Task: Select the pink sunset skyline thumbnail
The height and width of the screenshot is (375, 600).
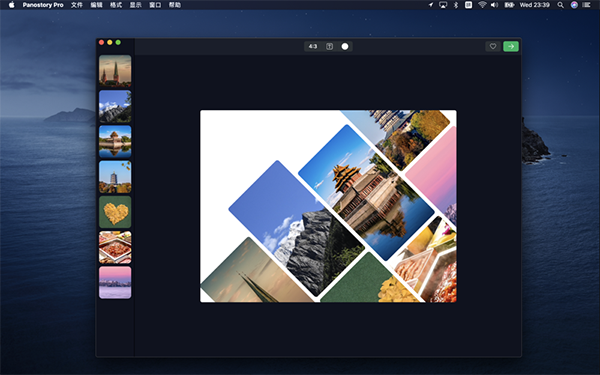Action: pos(115,282)
